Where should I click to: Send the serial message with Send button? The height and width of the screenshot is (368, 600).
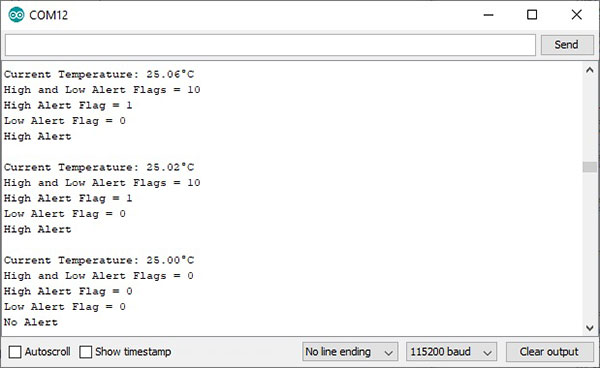[567, 45]
